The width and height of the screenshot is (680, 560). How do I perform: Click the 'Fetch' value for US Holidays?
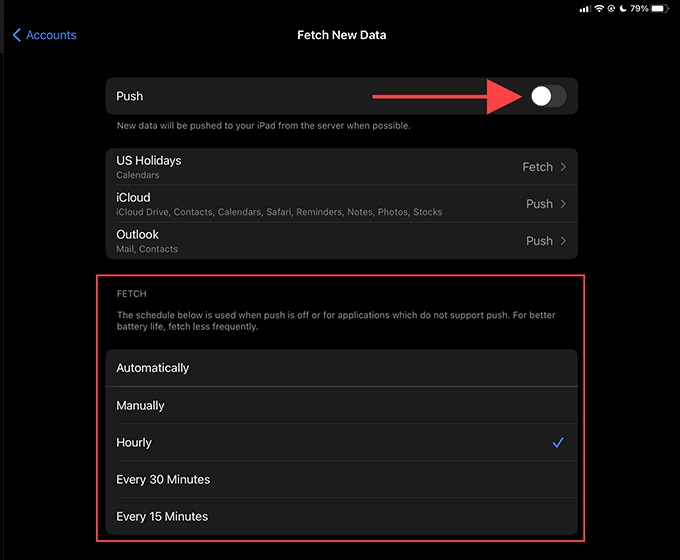tap(537, 167)
